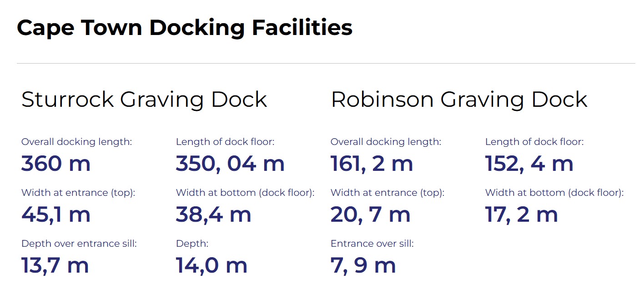644x299 pixels.
Task: Click Sturrock's 360 m overall docking length
Action: [56, 164]
